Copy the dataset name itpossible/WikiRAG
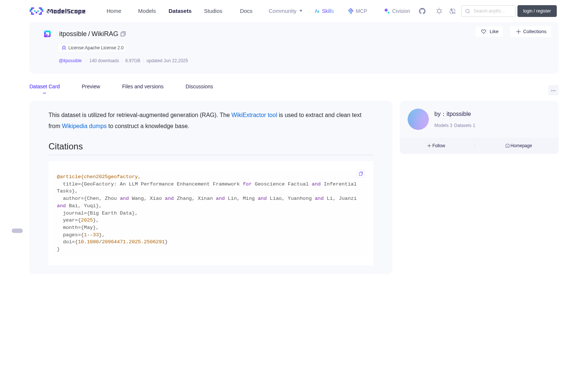This screenshot has height=368, width=588. pos(123,34)
